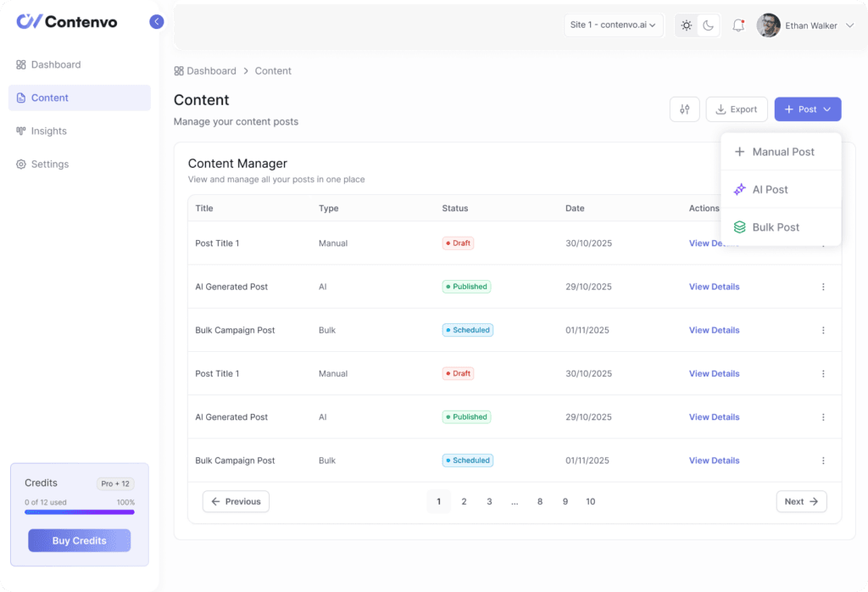This screenshot has width=868, height=592.
Task: Click the Export button
Action: pos(737,109)
